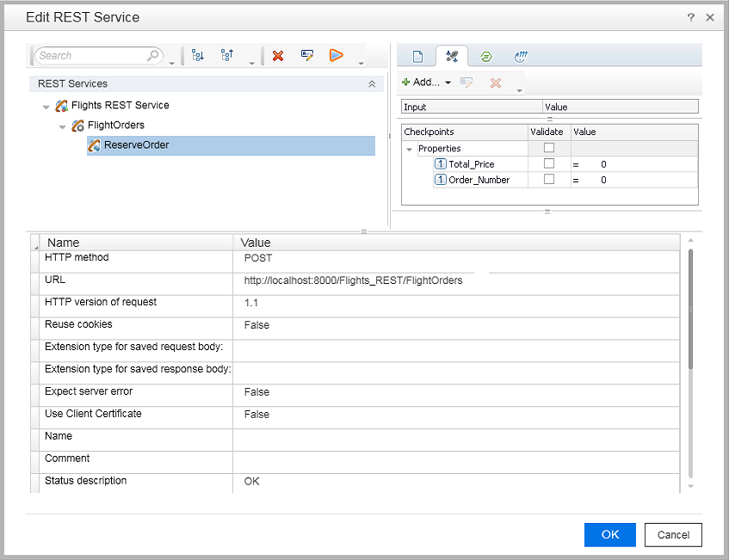Switch to the first document tab

point(418,57)
